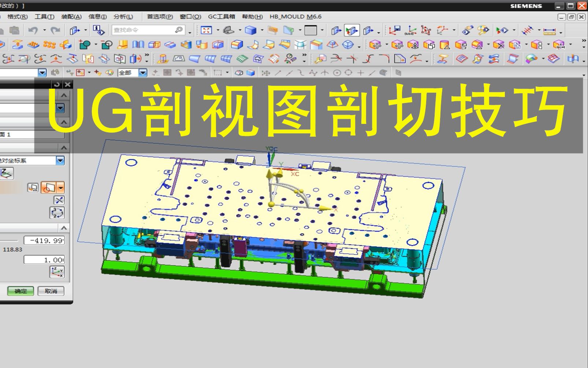This screenshot has height=368, width=588.
Task: Open the 装配(A) menu
Action: pos(71,16)
